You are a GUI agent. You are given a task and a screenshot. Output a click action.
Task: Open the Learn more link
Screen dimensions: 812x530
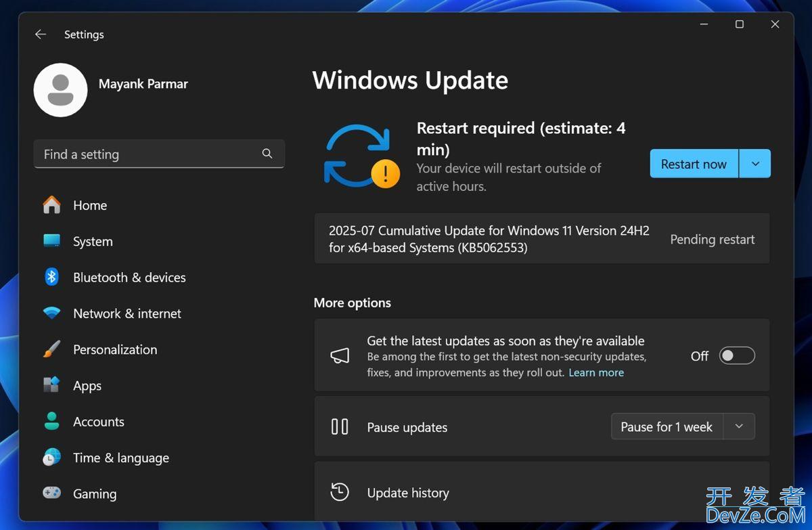click(596, 372)
